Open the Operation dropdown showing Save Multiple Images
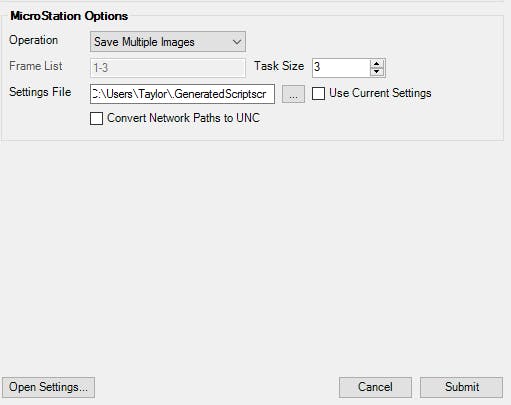511x405 pixels. [x=168, y=42]
